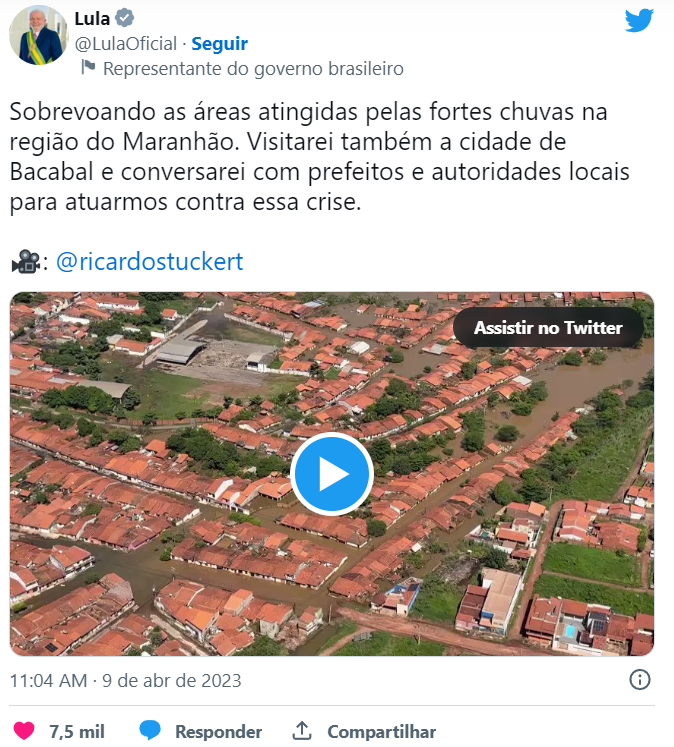Screen dimensions: 674x747
Task: Like the tweet with the heart icon
Action: [24, 731]
